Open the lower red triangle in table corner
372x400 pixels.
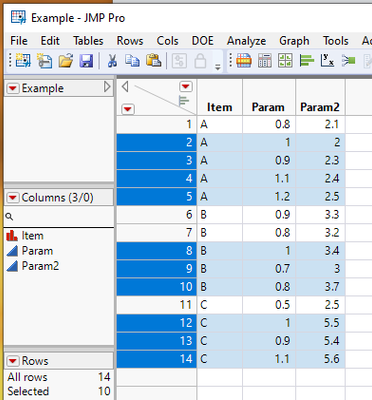[128, 109]
